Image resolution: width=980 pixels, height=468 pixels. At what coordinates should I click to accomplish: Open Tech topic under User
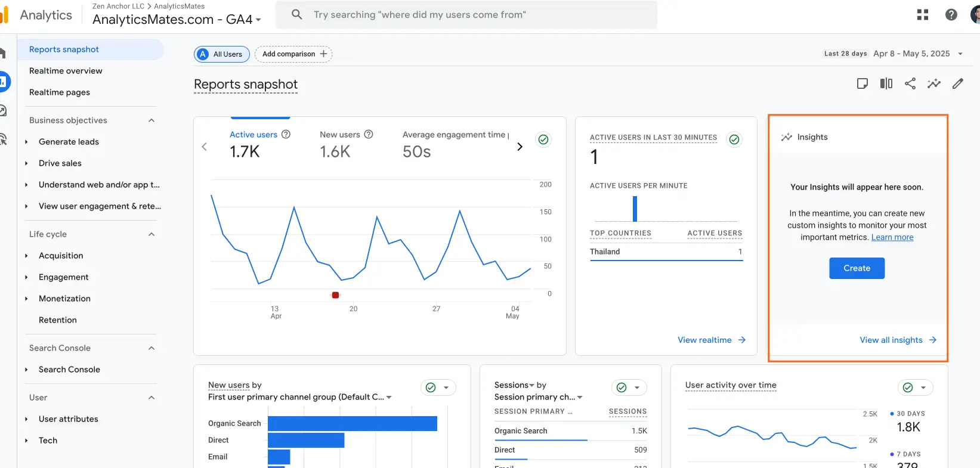point(48,441)
